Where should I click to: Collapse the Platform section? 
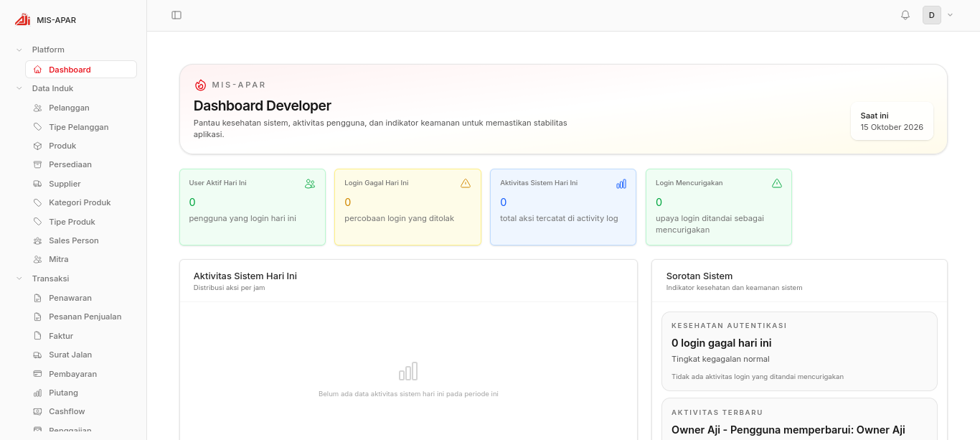click(x=19, y=50)
